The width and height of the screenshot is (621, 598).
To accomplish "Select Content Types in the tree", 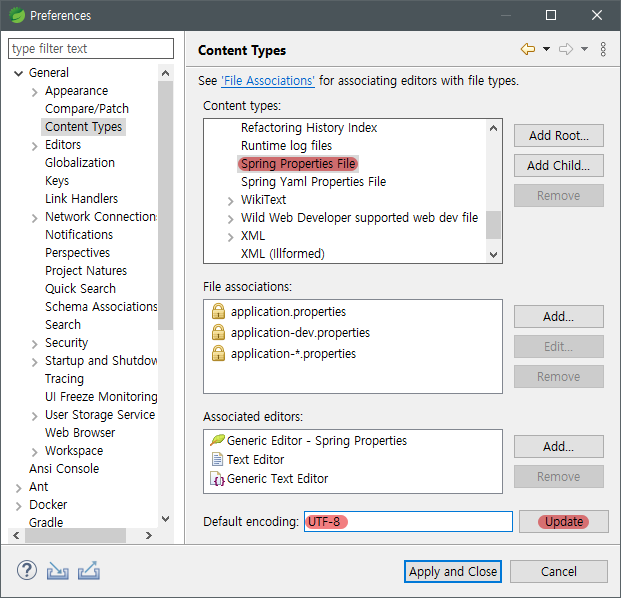I will [x=83, y=127].
